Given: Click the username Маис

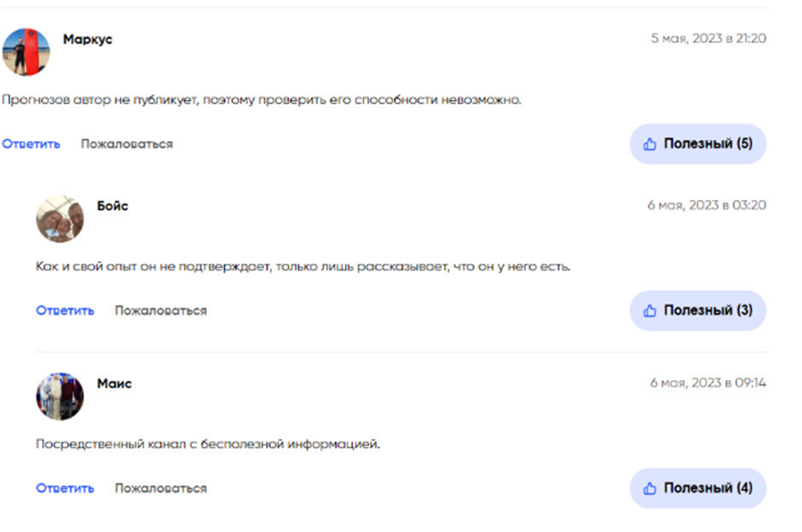Looking at the screenshot, I should (114, 383).
